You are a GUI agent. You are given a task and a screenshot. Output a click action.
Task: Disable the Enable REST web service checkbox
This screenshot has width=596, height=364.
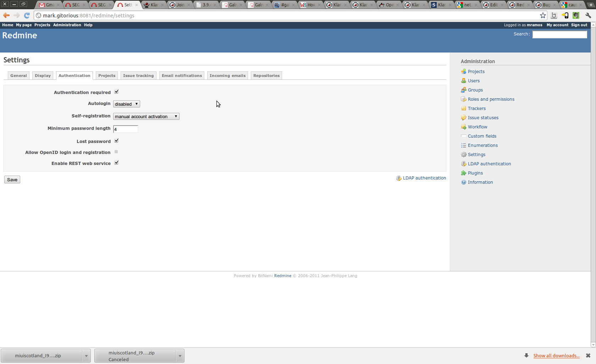(116, 163)
